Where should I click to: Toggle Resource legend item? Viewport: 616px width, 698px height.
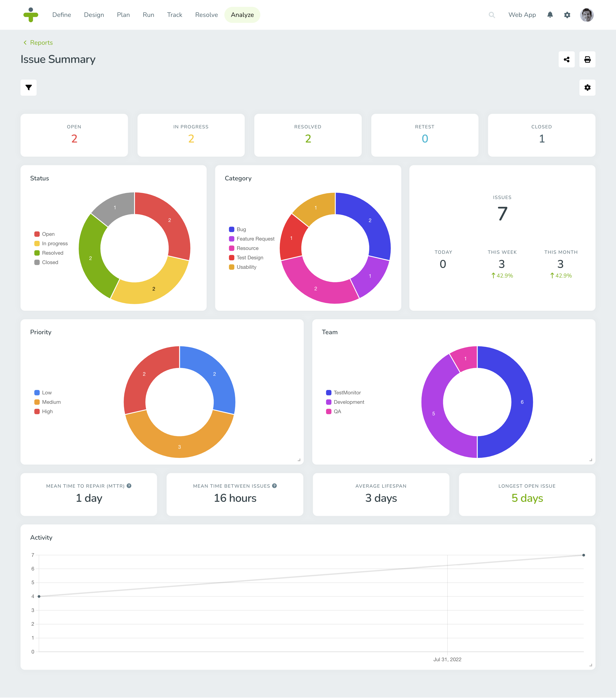coord(244,248)
